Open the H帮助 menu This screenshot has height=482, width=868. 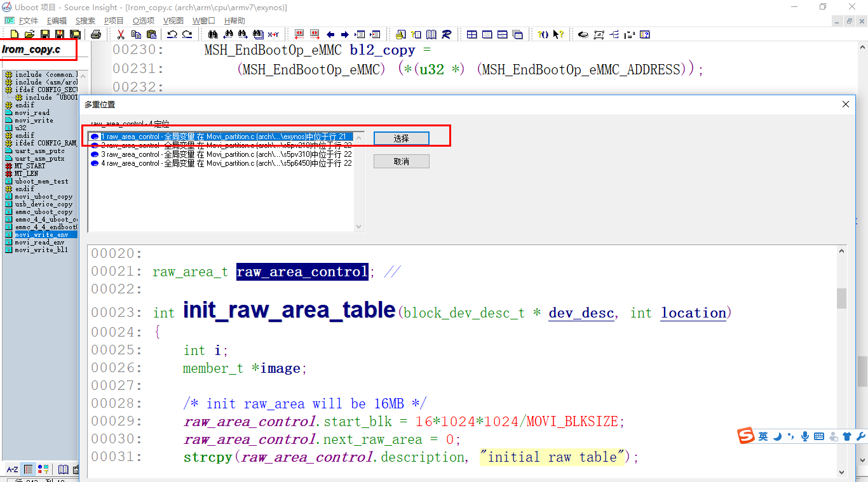click(x=234, y=21)
